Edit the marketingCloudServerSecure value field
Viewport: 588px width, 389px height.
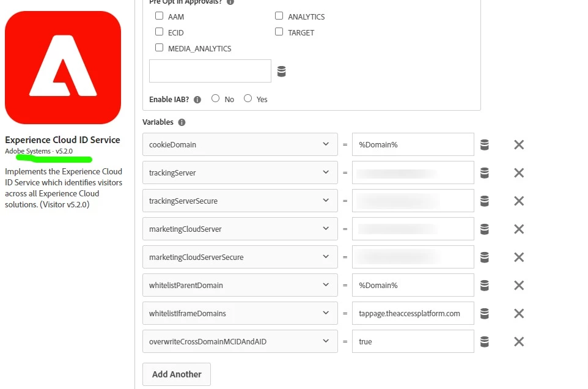(413, 257)
